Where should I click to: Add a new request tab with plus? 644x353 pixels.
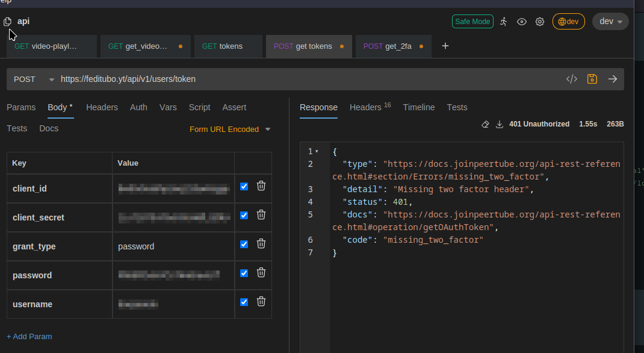tap(445, 46)
